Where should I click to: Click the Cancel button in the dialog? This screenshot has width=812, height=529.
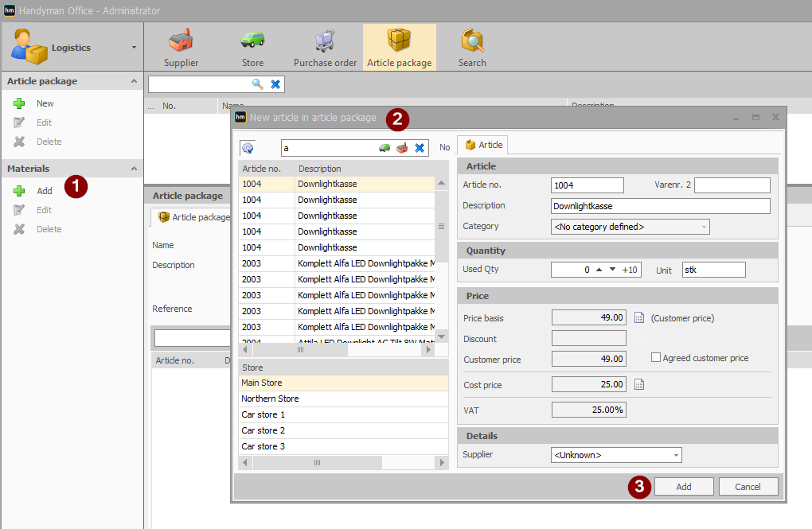pyautogui.click(x=748, y=487)
